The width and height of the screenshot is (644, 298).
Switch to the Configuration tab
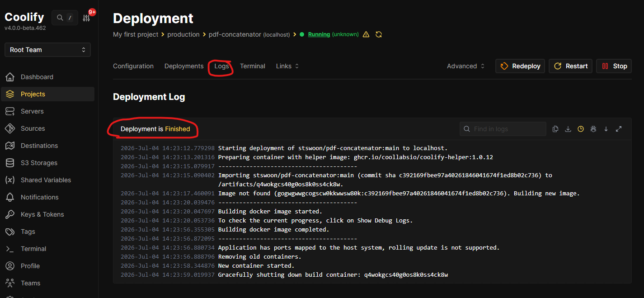133,66
